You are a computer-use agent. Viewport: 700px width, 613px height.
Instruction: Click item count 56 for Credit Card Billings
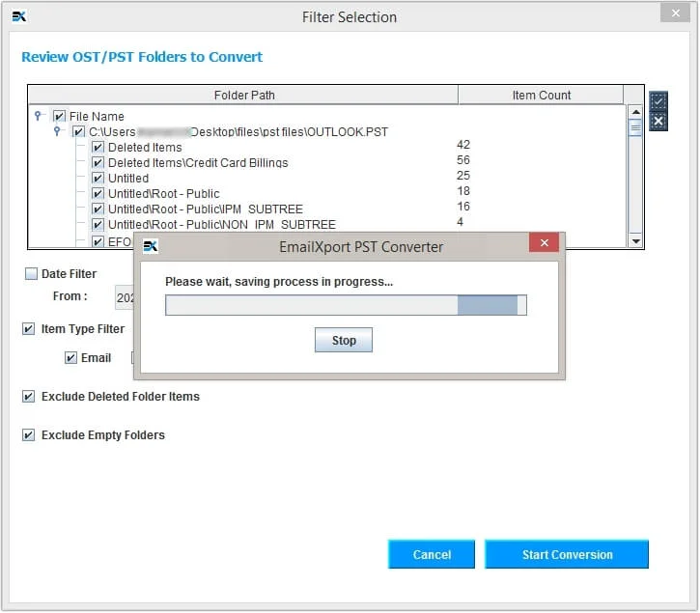(x=463, y=160)
